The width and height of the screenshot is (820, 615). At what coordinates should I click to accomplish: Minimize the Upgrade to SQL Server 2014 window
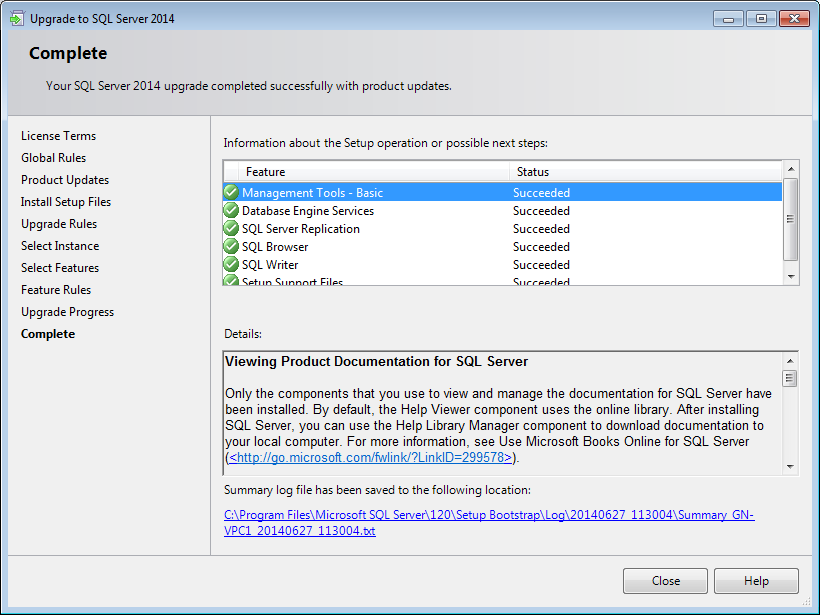[x=728, y=19]
